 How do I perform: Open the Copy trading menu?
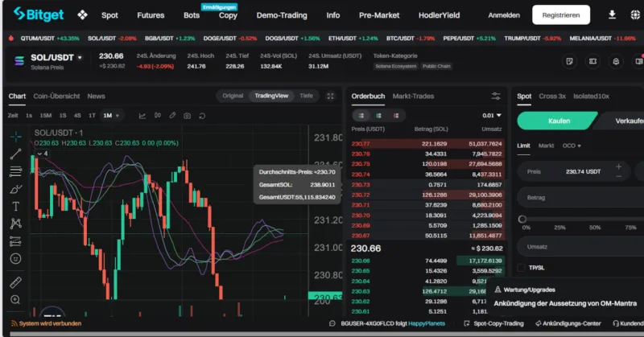228,15
